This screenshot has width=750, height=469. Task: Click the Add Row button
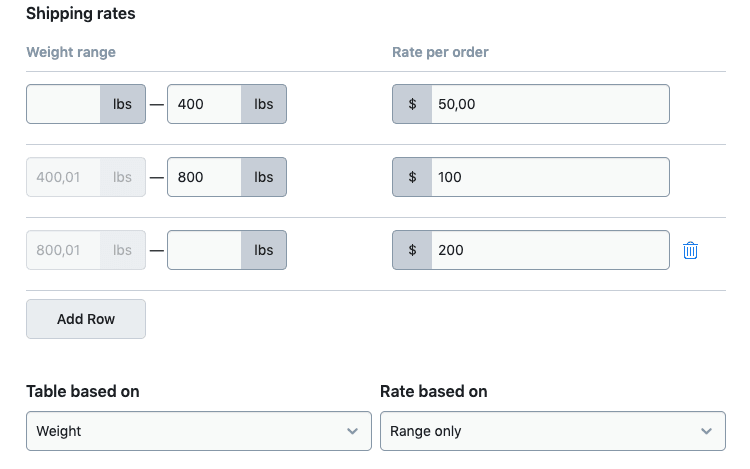tap(86, 319)
